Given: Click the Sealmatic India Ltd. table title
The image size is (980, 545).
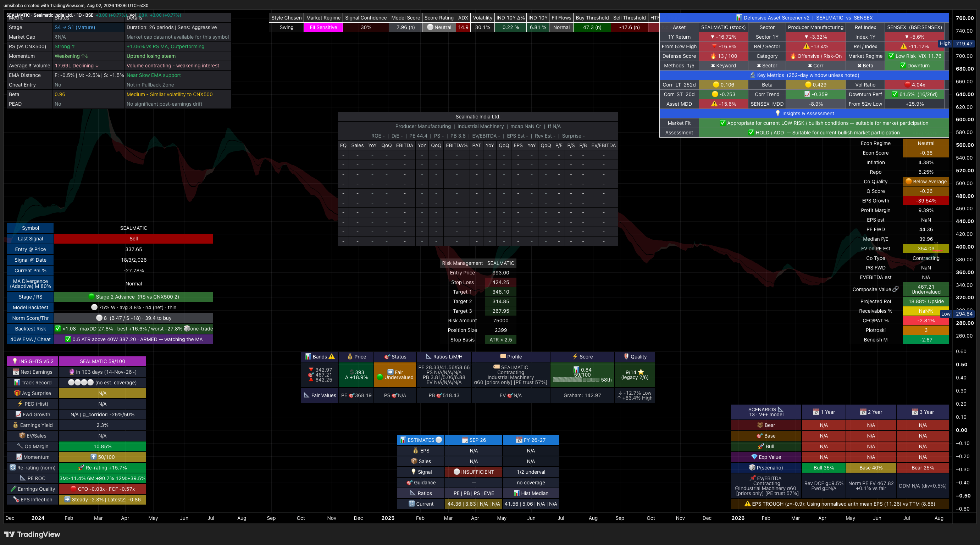Looking at the screenshot, I should [x=478, y=117].
